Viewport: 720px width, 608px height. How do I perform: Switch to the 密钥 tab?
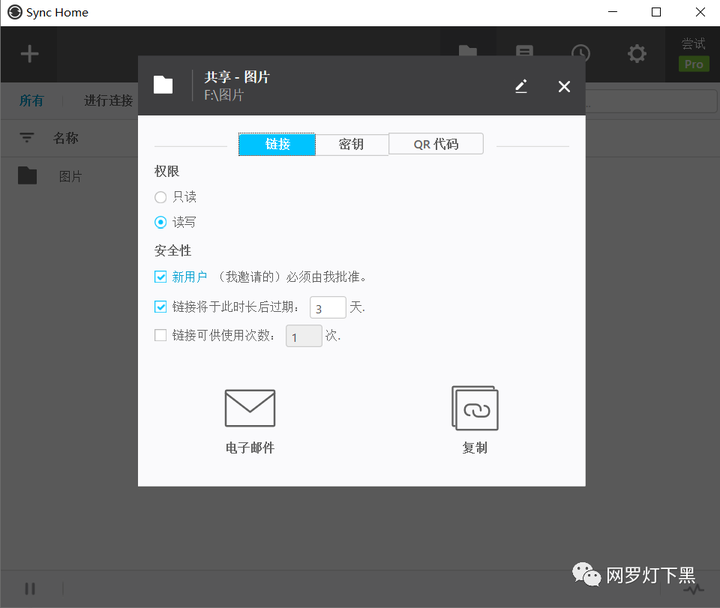(351, 145)
